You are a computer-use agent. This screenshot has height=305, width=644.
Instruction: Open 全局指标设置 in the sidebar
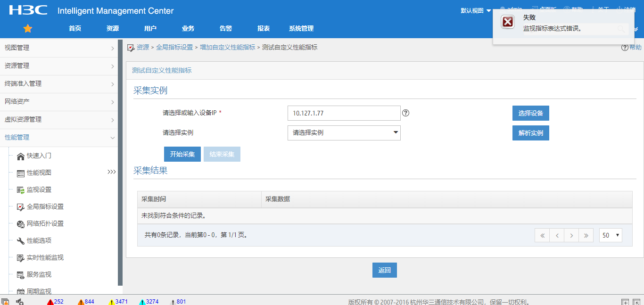click(x=45, y=207)
